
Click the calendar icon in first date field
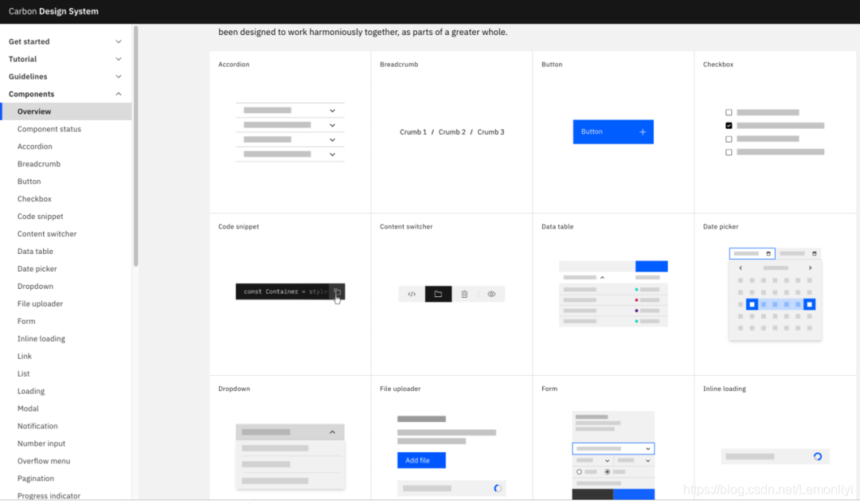tap(768, 253)
